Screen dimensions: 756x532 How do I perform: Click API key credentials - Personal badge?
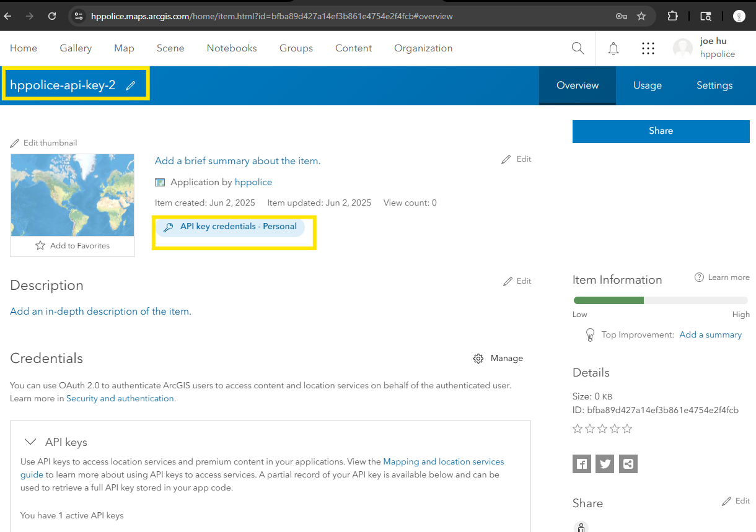(x=230, y=227)
